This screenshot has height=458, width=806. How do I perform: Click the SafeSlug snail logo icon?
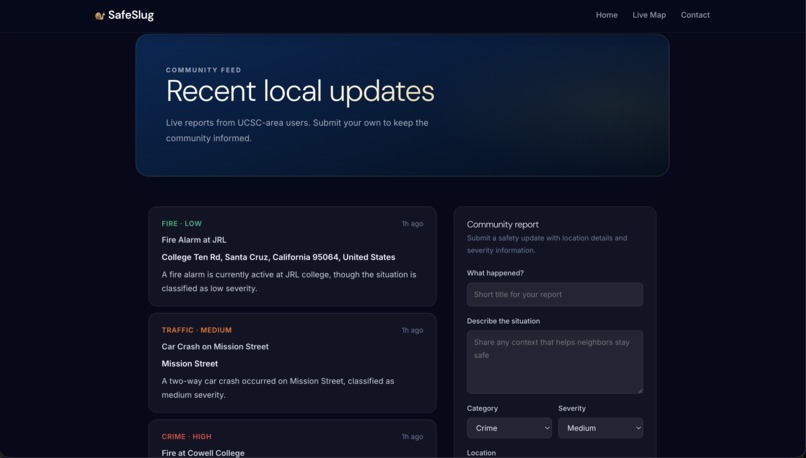(100, 15)
